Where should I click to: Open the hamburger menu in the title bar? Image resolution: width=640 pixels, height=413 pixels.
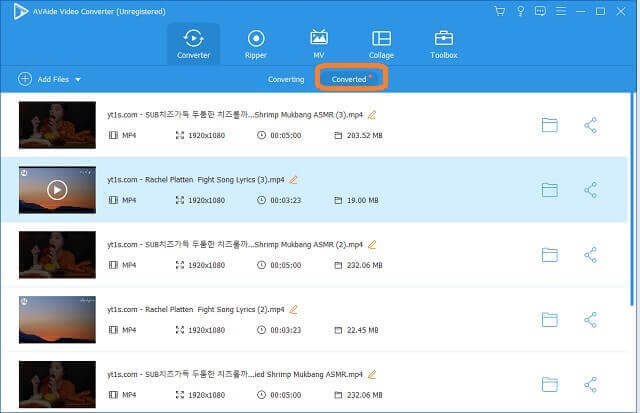point(561,11)
